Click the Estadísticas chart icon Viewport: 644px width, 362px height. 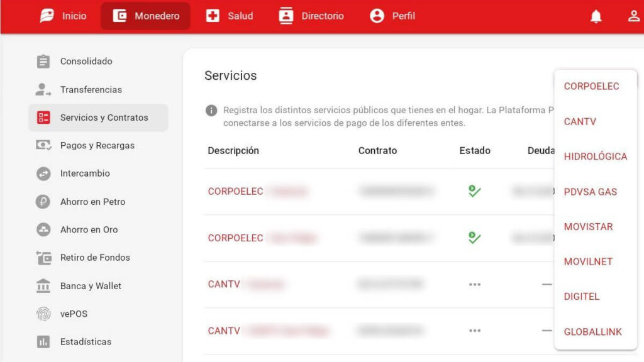[x=43, y=342]
